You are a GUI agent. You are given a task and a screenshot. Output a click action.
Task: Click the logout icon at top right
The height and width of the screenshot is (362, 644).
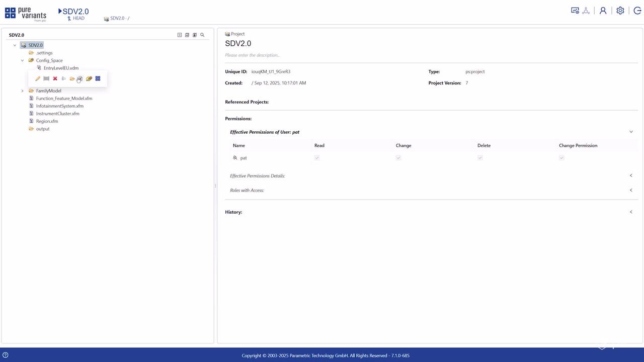coord(637,11)
